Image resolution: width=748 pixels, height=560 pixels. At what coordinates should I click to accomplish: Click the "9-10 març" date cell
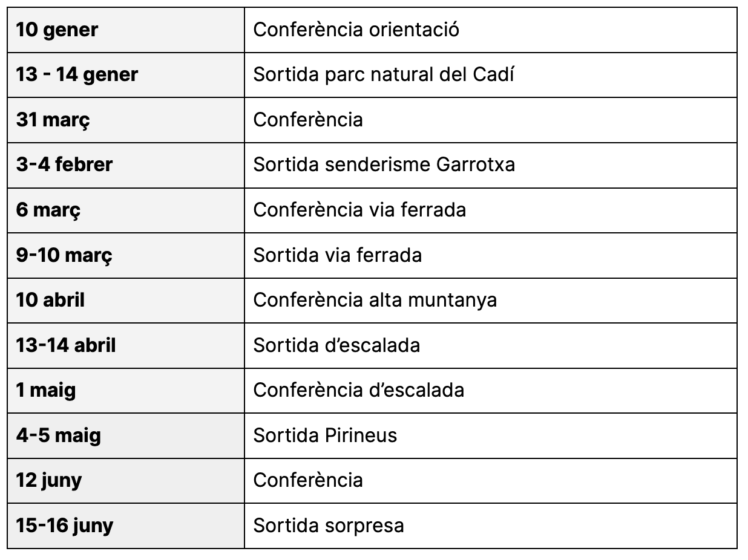126,255
